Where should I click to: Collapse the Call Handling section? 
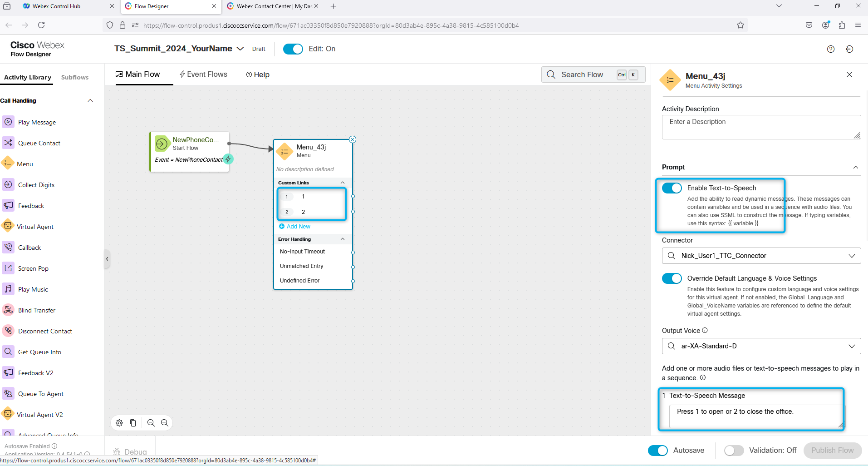90,100
